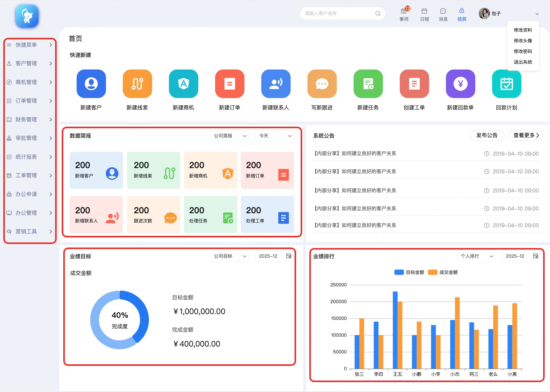Click the 回款计划 calendar icon
This screenshot has height=392, width=550.
pyautogui.click(x=507, y=84)
